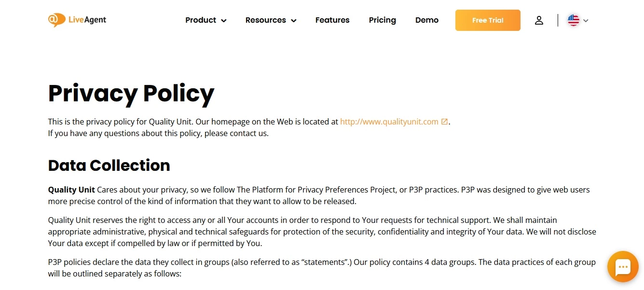Open the Pricing page
This screenshot has height=290, width=644.
(x=382, y=20)
